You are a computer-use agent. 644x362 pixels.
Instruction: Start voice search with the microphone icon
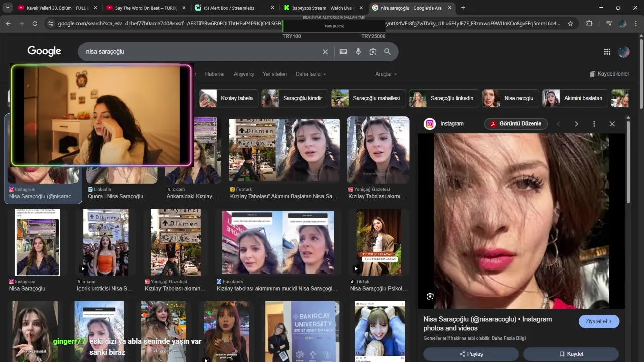pos(358,52)
